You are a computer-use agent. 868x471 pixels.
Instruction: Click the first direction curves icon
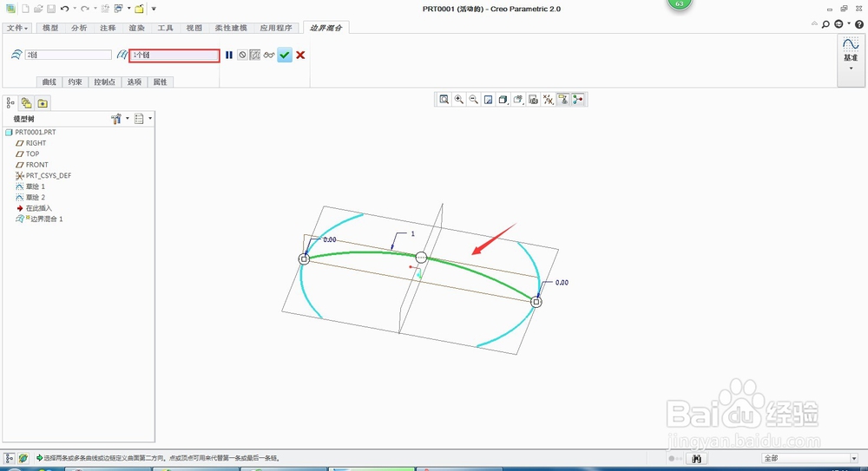coord(16,55)
